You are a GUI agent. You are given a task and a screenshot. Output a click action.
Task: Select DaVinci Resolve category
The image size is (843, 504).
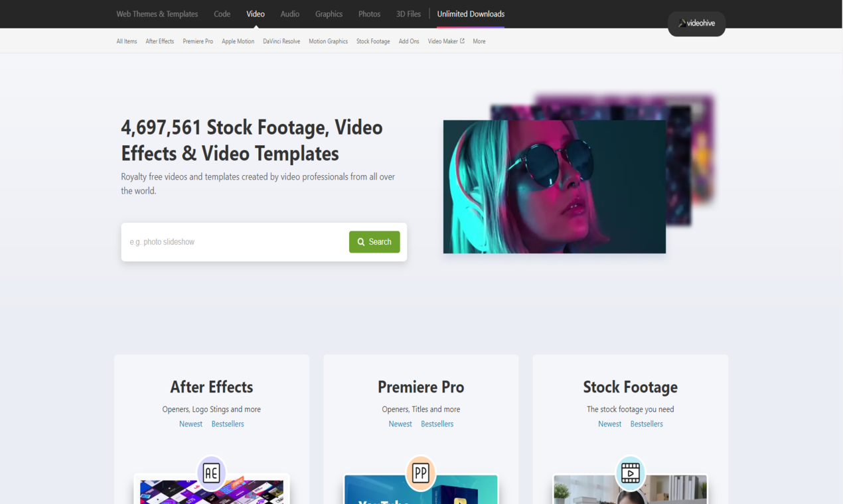pos(281,41)
